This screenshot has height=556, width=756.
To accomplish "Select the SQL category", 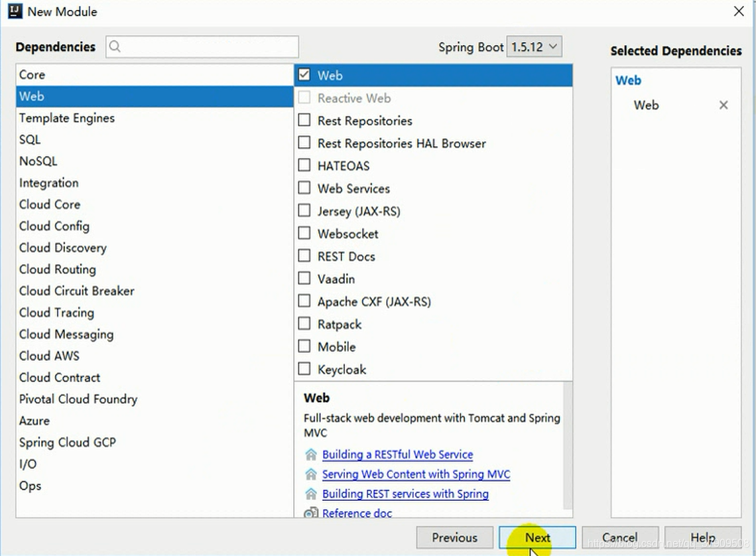I will (155, 140).
